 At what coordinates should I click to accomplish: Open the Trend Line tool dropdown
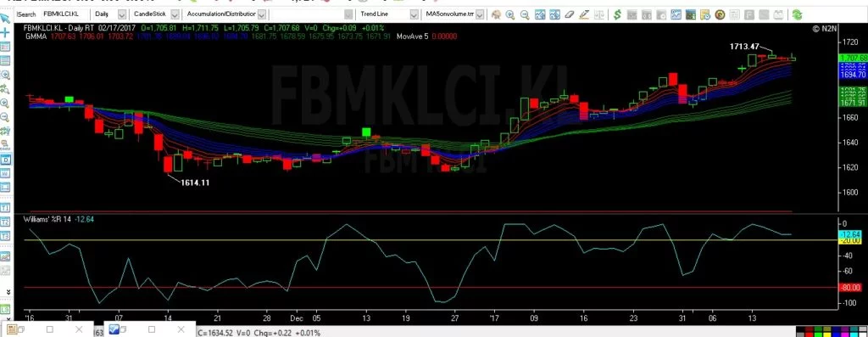414,14
